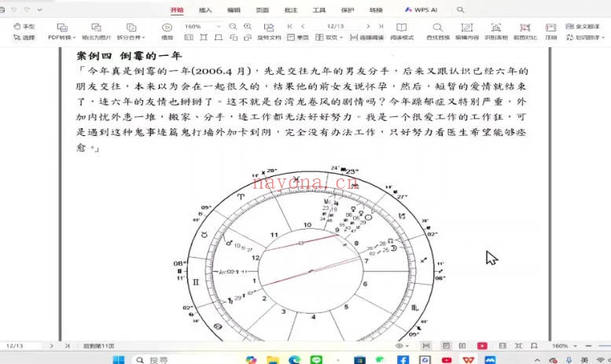Screen dimensions: 611x364
Task: Switch to the 开始 tab
Action: [177, 10]
